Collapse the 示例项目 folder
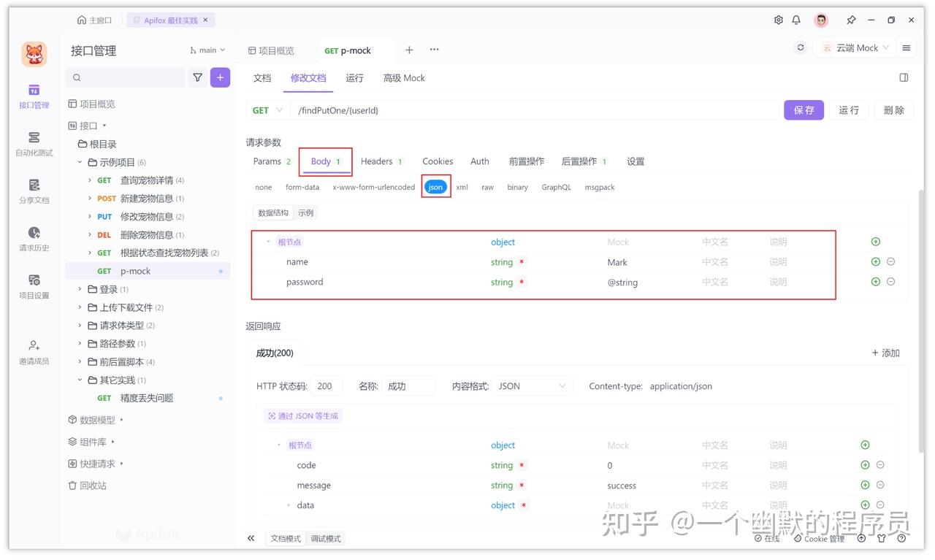The width and height of the screenshot is (935, 560). (80, 162)
